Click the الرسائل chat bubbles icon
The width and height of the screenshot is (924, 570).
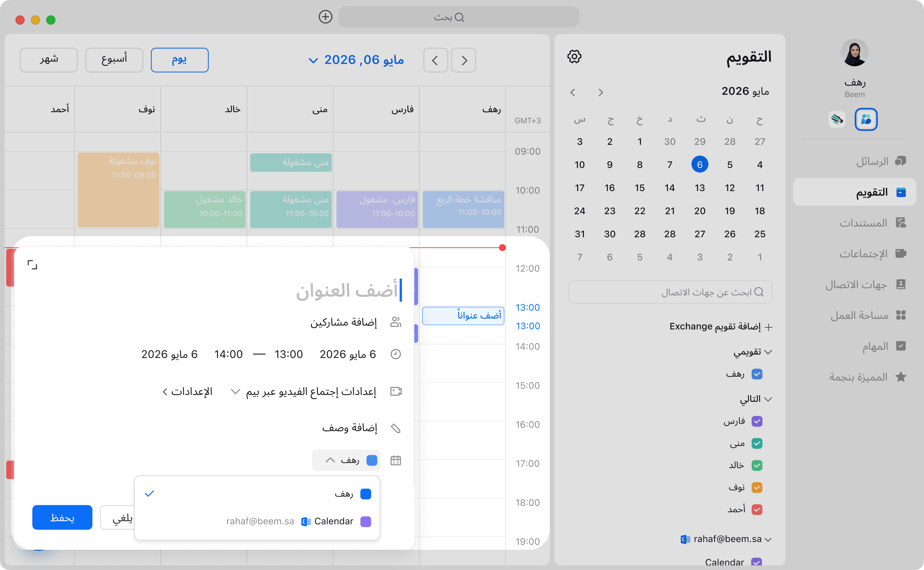pos(900,161)
